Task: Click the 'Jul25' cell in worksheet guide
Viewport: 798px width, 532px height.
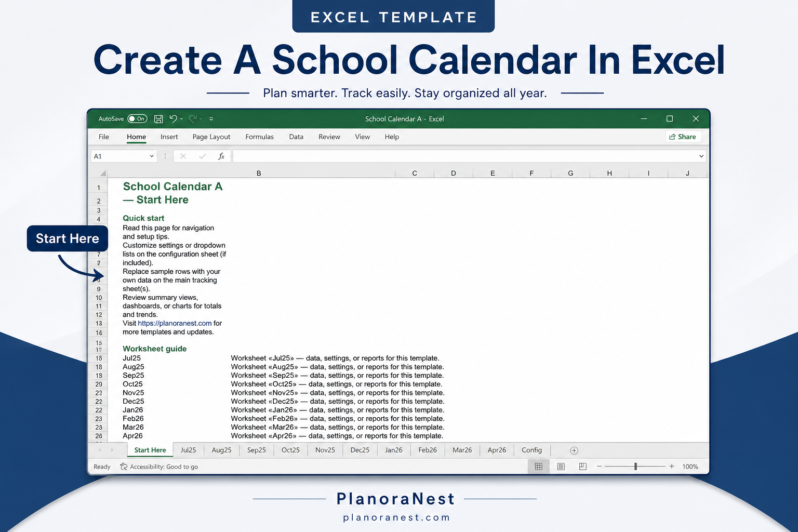Action: 131,358
